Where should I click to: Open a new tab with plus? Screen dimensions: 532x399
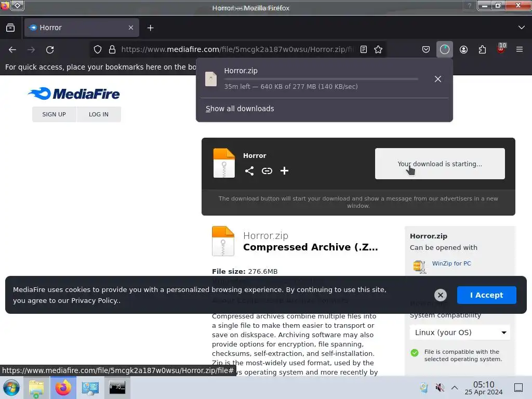pyautogui.click(x=150, y=28)
